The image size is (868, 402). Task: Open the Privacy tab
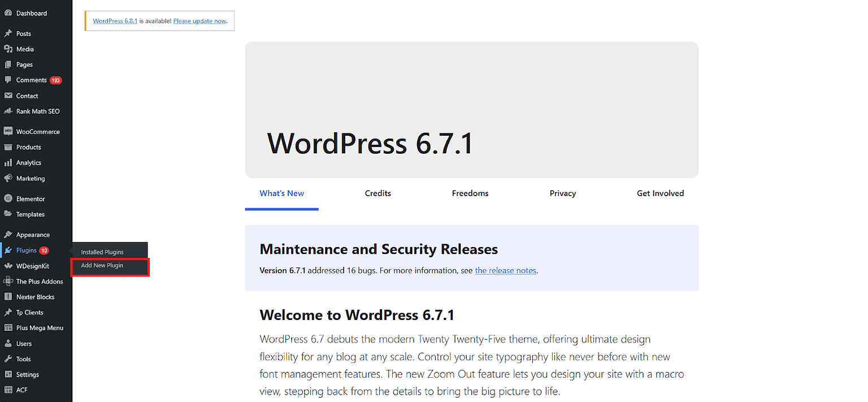[x=562, y=193]
